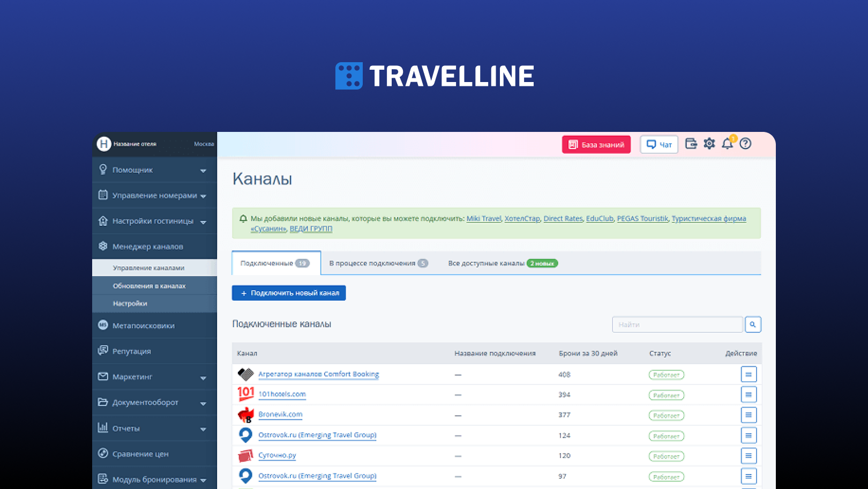Click the help question-mark icon

pyautogui.click(x=745, y=144)
